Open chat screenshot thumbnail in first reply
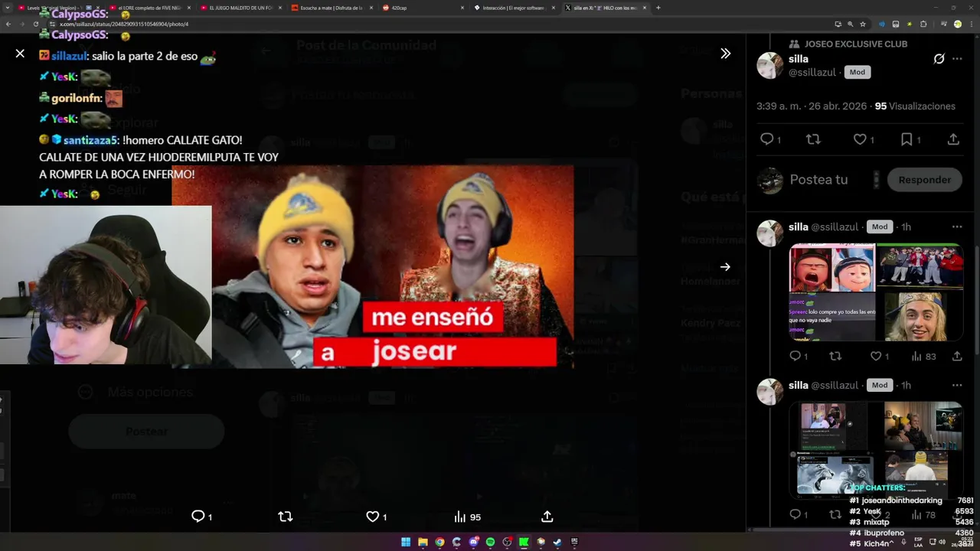 [x=832, y=317]
